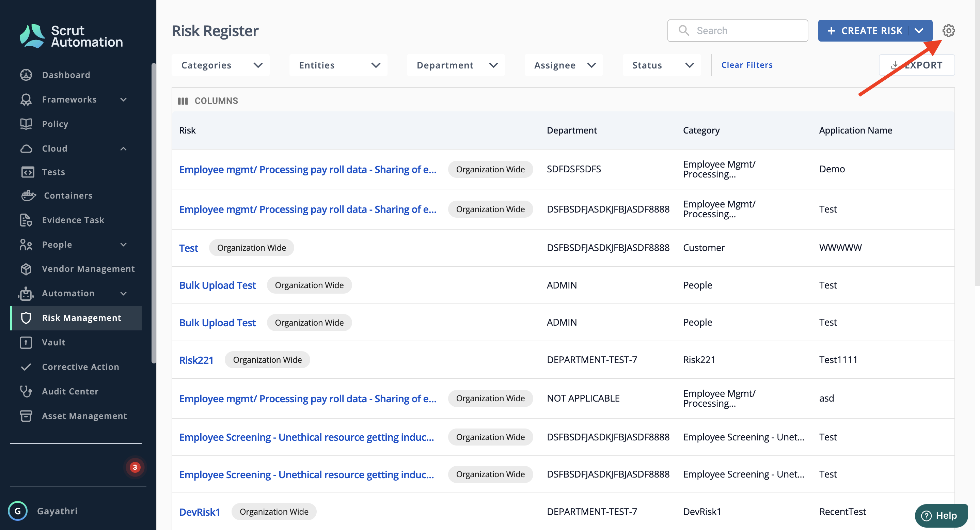This screenshot has height=530, width=980.
Task: Click the search magnifier icon
Action: pyautogui.click(x=684, y=30)
